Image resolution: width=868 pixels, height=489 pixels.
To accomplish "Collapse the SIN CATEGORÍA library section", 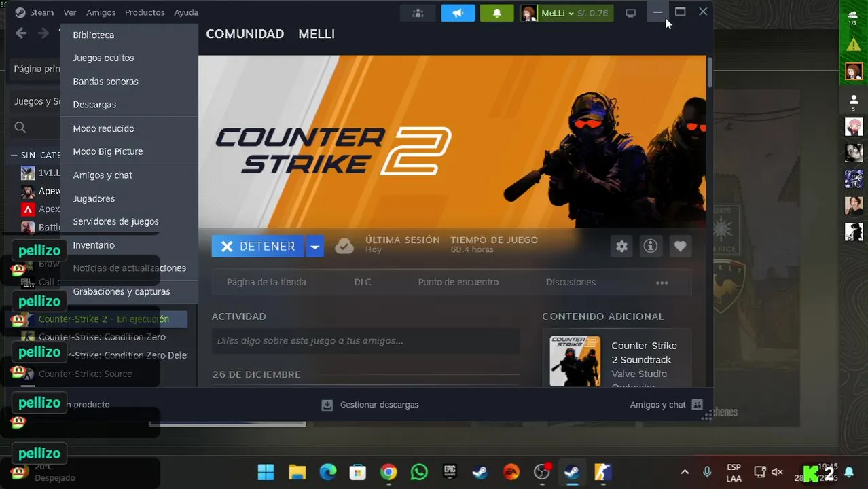I will pos(14,155).
